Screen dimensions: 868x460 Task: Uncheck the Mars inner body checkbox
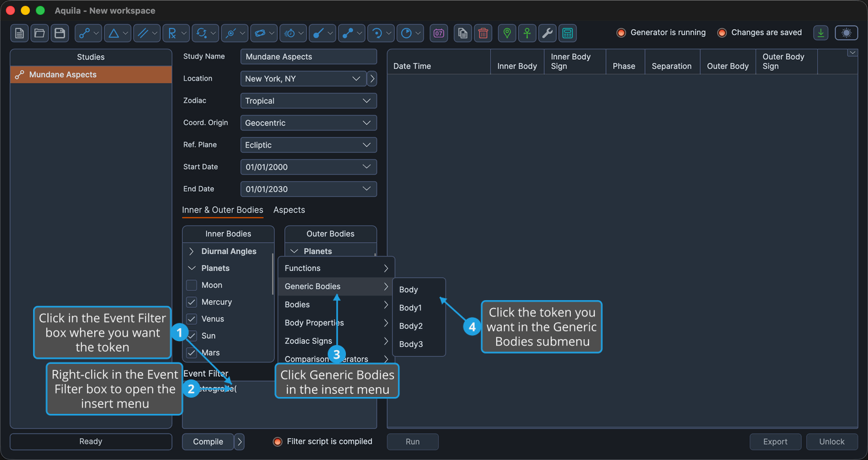(x=192, y=353)
